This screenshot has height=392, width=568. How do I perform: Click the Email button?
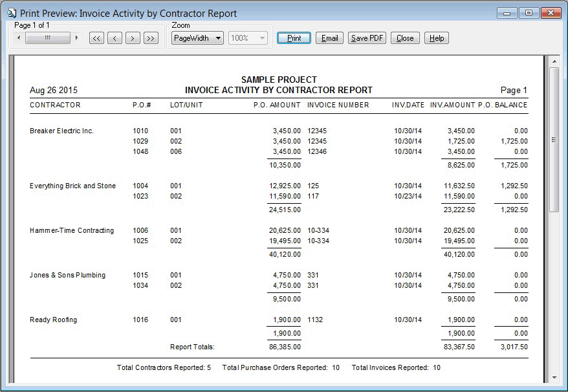(x=329, y=38)
